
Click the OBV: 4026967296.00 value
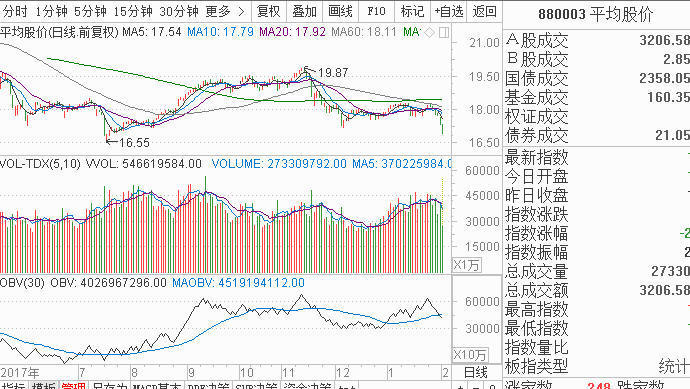108,283
